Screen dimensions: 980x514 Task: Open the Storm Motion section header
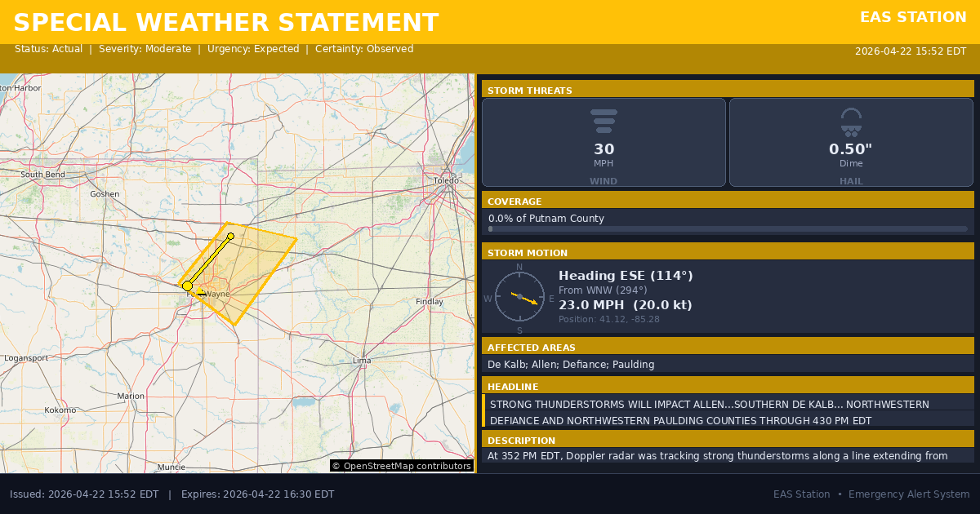click(728, 252)
